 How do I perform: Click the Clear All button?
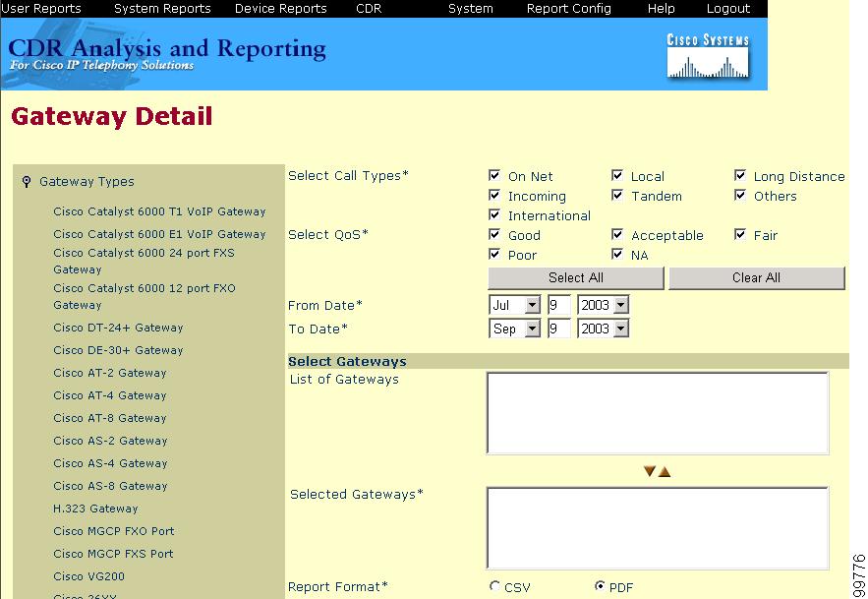(757, 277)
